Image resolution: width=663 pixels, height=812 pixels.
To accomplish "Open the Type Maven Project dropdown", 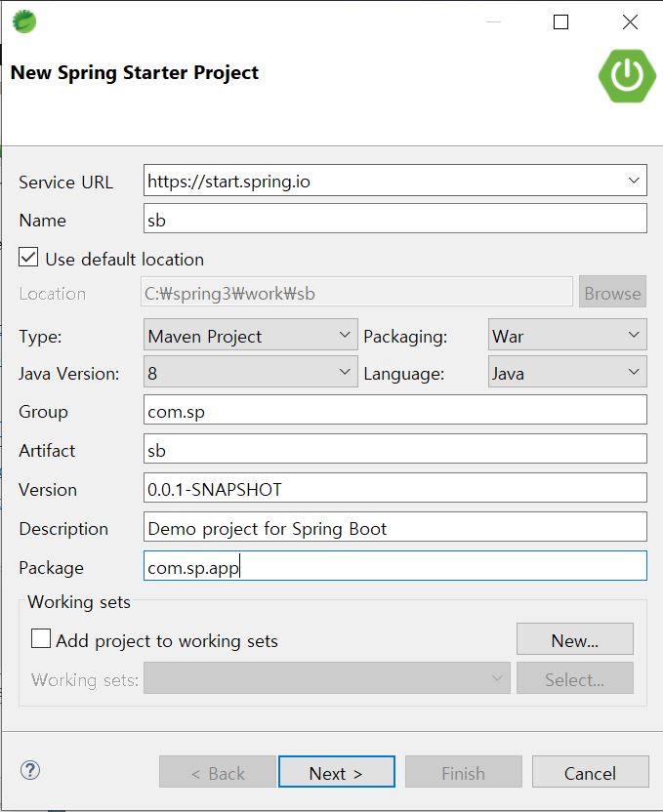I will (251, 336).
